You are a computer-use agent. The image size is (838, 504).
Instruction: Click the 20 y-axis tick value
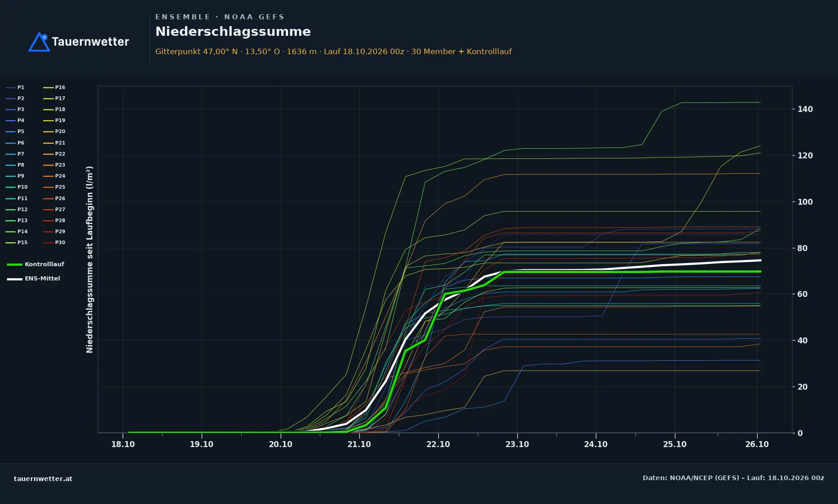coord(803,387)
